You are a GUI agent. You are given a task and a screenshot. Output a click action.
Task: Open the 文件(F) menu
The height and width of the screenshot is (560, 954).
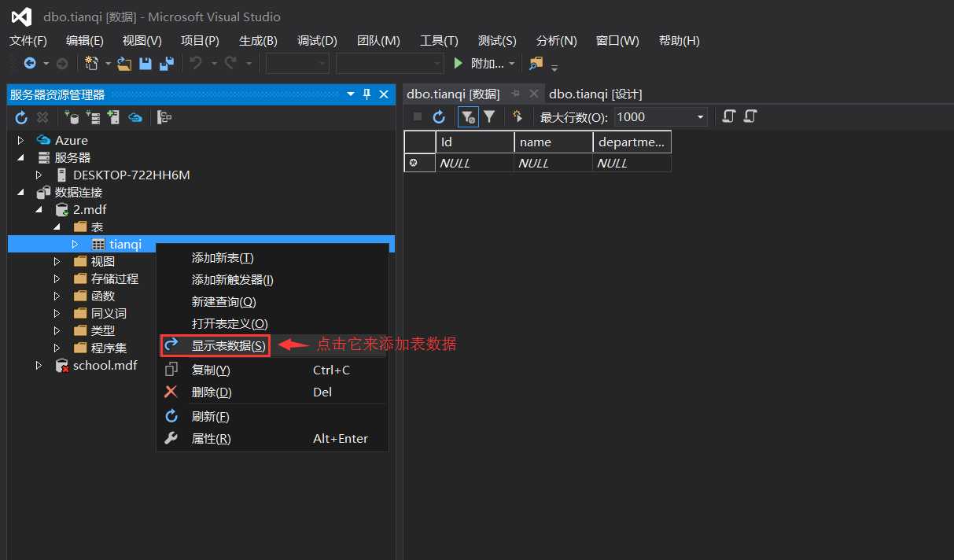[28, 41]
